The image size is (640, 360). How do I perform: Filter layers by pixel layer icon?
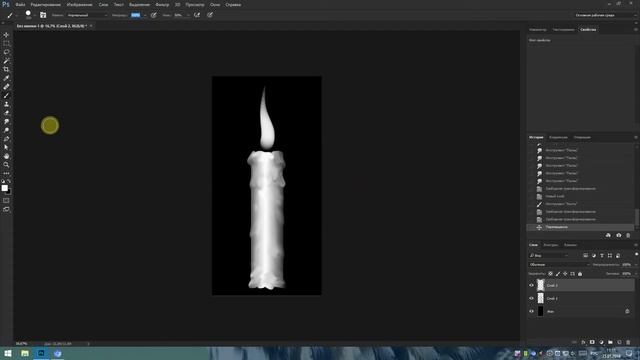click(x=585, y=256)
